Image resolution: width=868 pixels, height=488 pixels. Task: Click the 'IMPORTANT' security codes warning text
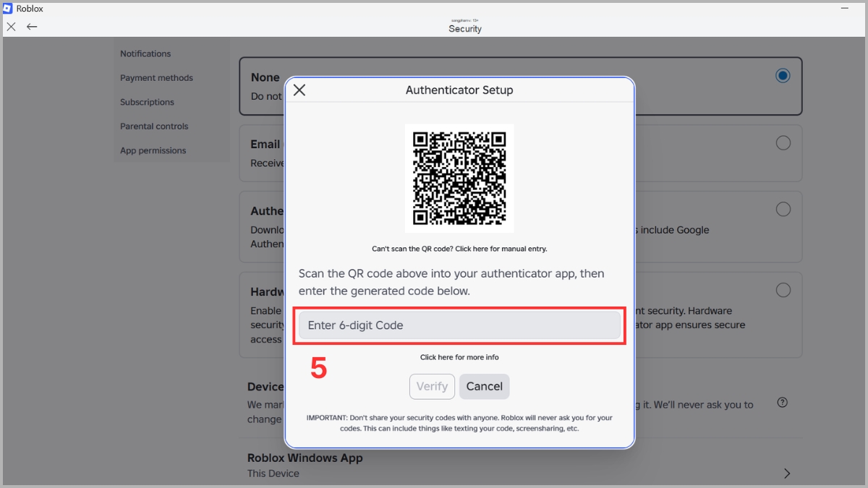coord(459,423)
